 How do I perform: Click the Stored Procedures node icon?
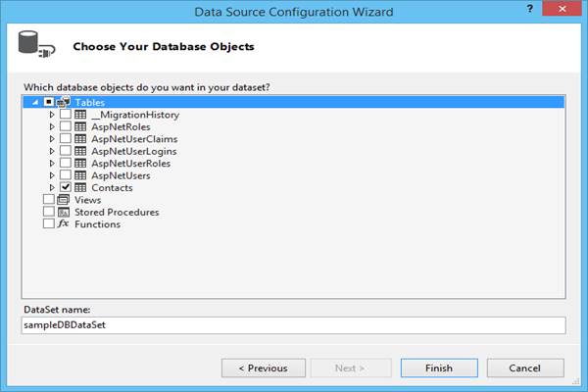pos(64,212)
